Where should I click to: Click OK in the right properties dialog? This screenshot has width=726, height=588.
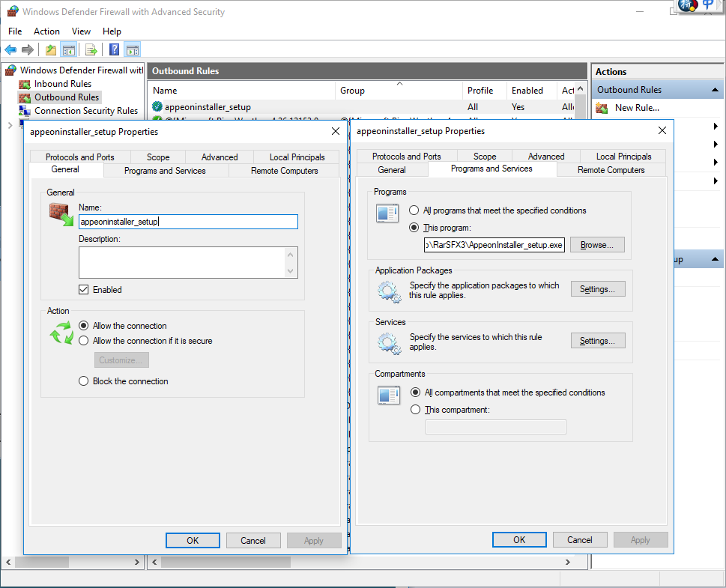(519, 540)
